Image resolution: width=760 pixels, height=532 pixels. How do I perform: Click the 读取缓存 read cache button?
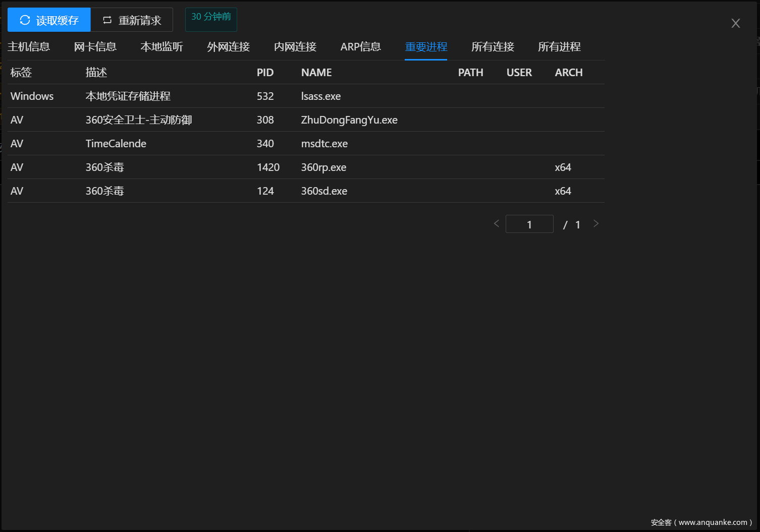pyautogui.click(x=49, y=20)
